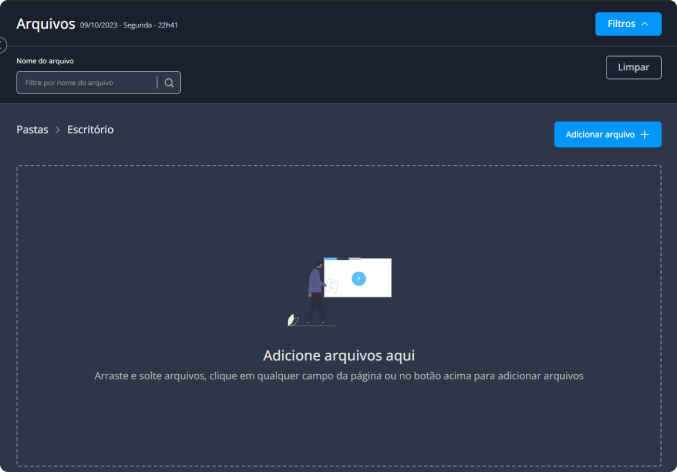Image resolution: width=677 pixels, height=472 pixels.
Task: Click the 'Arraste e solte arquivos' instructions
Action: point(339,376)
